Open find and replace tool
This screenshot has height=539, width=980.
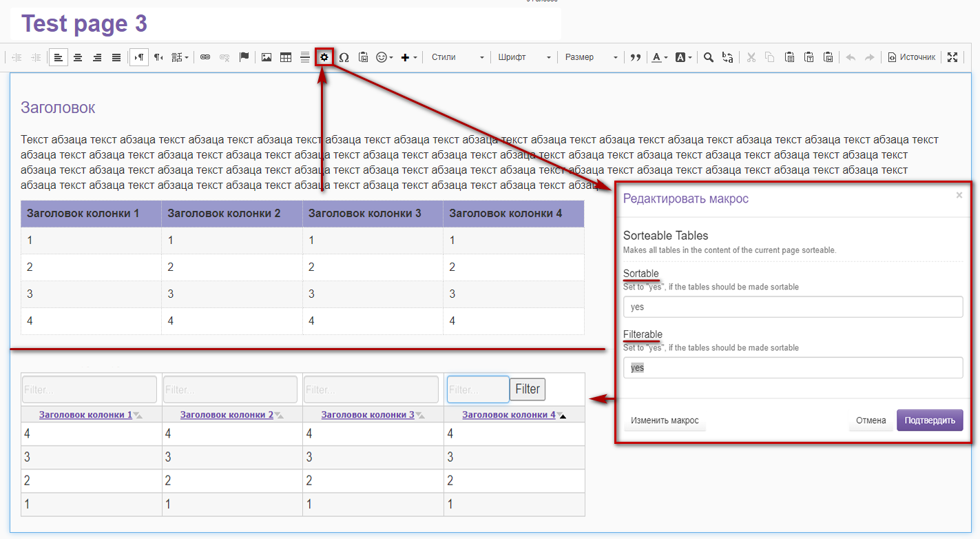click(x=728, y=57)
